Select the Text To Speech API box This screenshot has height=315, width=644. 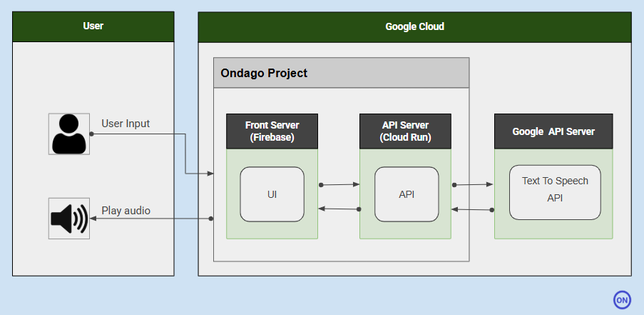555,192
